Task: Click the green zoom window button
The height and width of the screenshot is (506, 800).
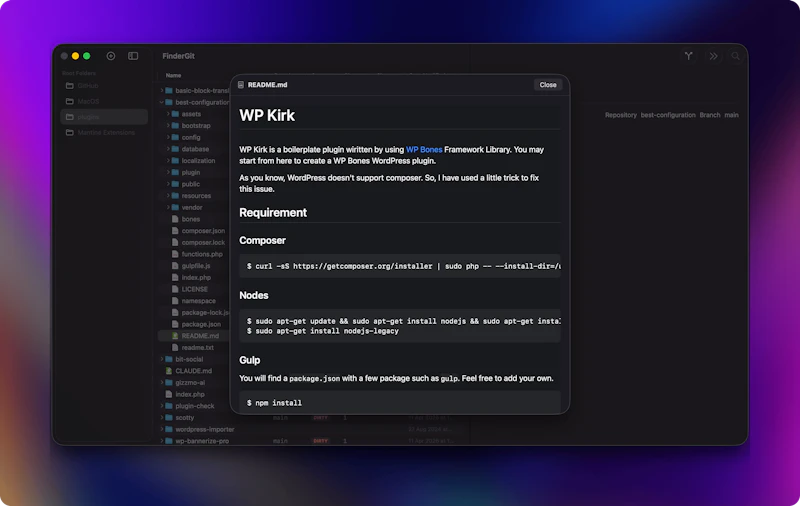Action: (87, 56)
